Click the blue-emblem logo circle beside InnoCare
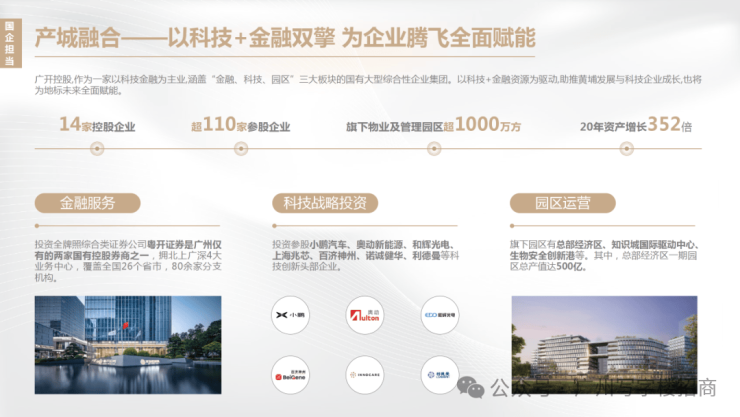Viewport: 740px width, 417px height. coord(440,375)
